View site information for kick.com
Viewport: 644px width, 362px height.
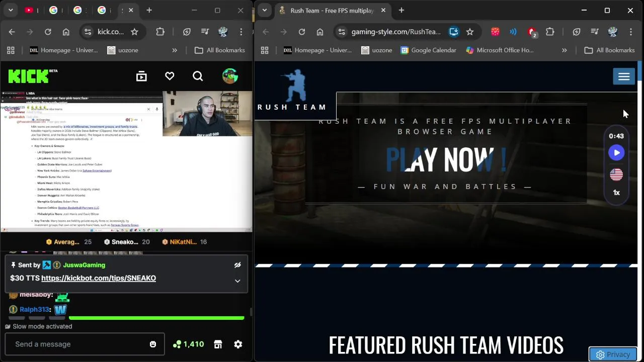pos(88,32)
